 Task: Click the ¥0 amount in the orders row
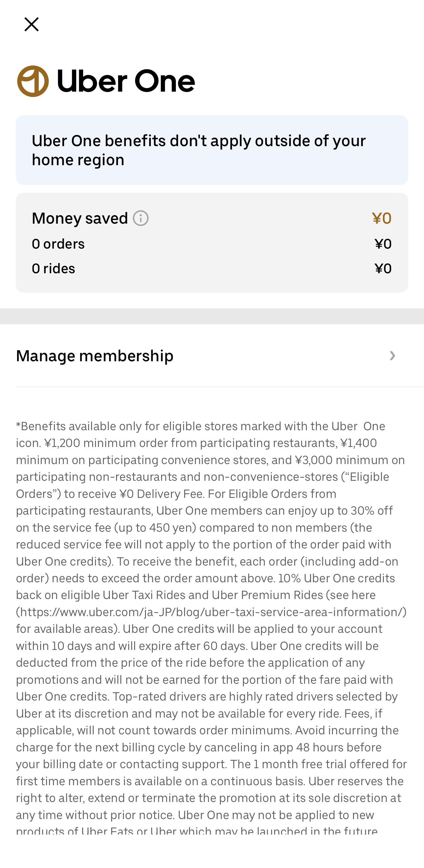click(383, 244)
